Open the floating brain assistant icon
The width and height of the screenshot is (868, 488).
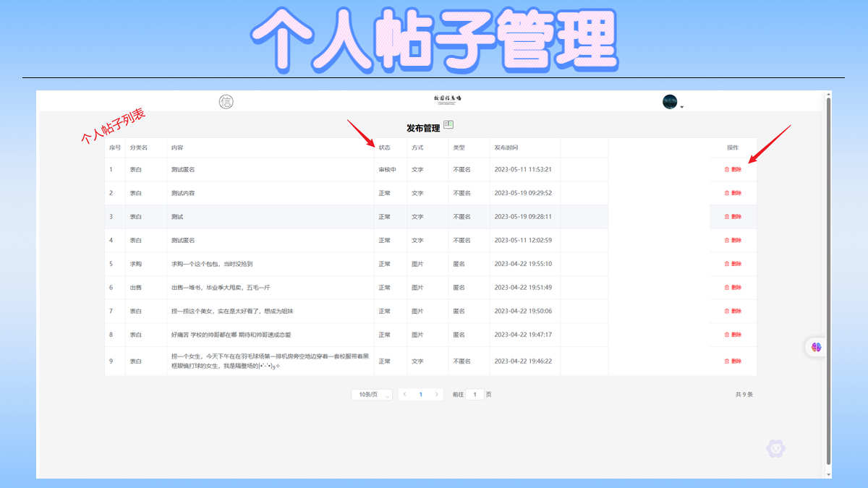tap(816, 347)
